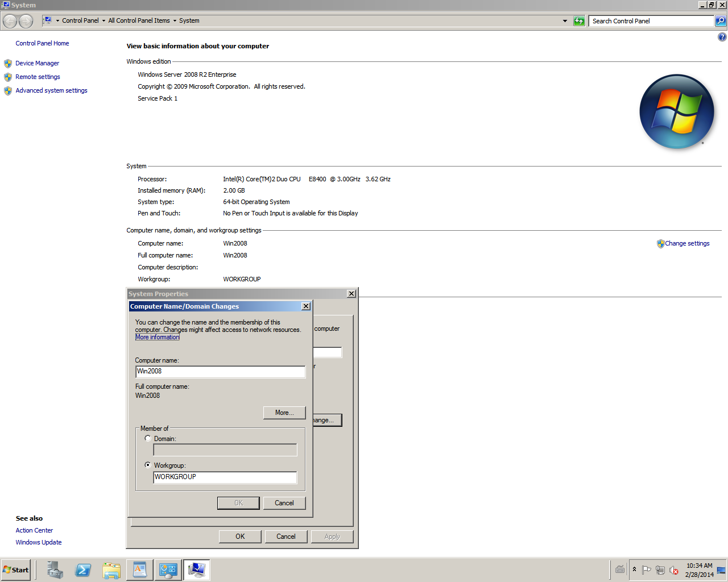
Task: Switch to System window taskbar icon
Action: (x=196, y=570)
